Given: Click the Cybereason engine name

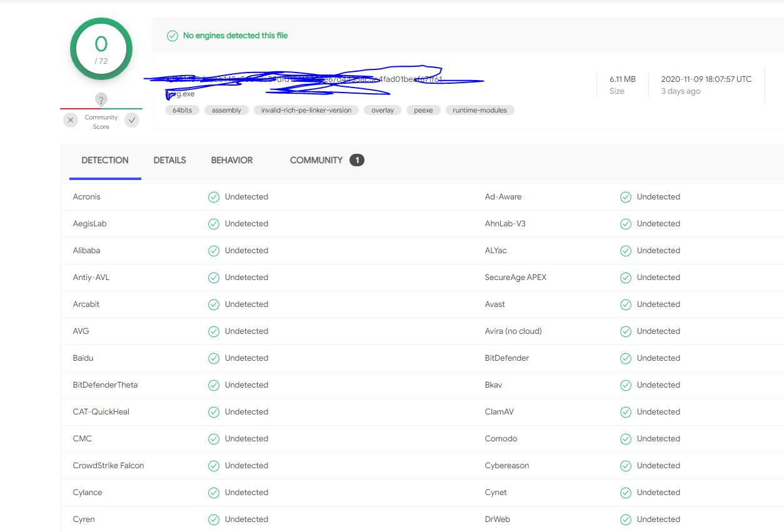Looking at the screenshot, I should point(507,466).
